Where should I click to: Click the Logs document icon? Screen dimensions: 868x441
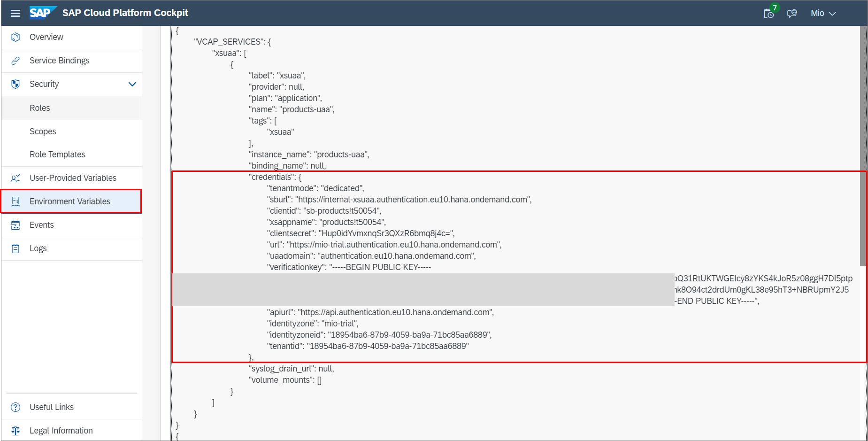(x=15, y=248)
